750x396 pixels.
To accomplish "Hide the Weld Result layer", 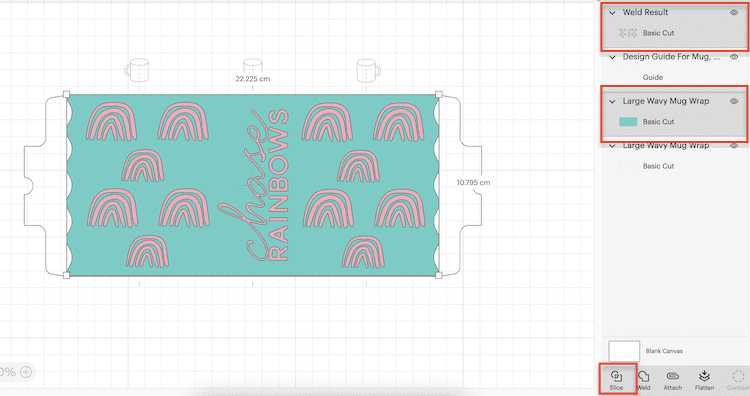I will pyautogui.click(x=734, y=12).
